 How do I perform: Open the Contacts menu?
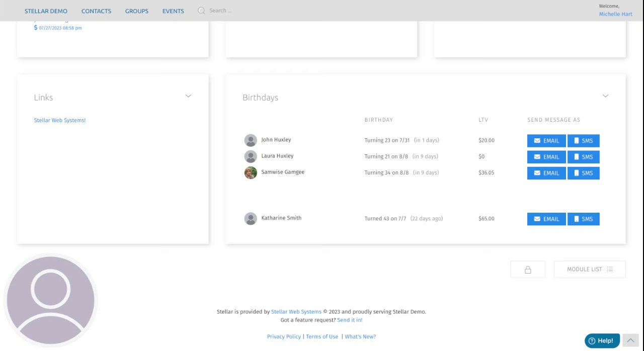[96, 11]
